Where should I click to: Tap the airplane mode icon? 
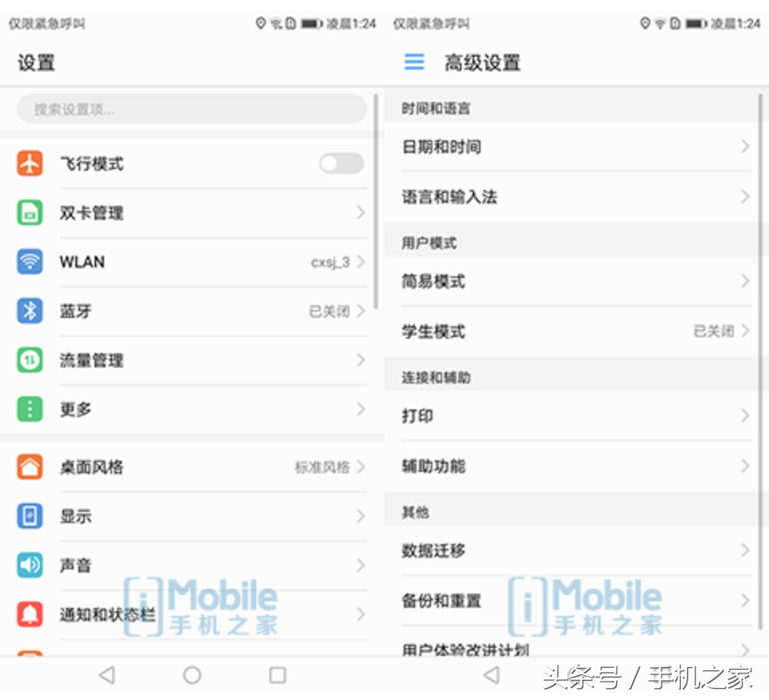[30, 164]
